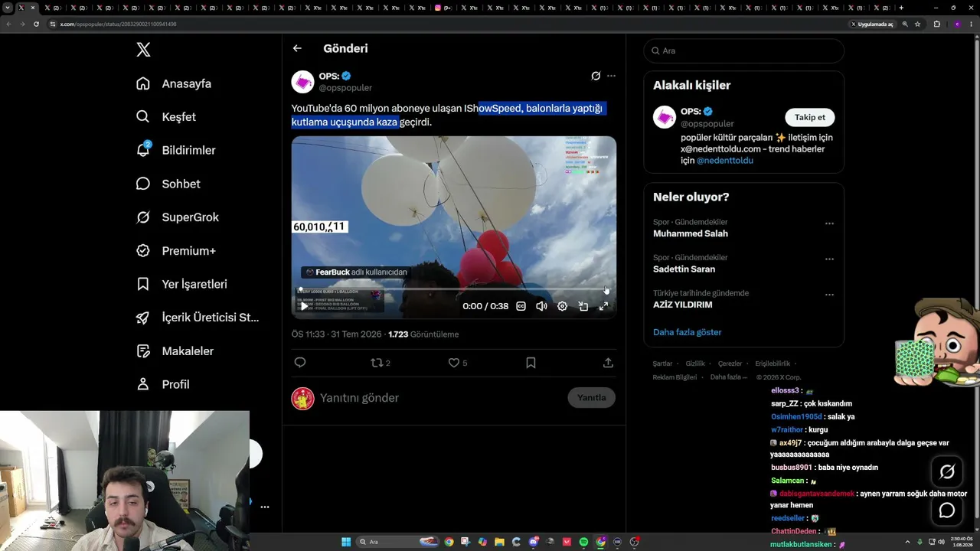The height and width of the screenshot is (551, 980).
Task: Open Keşfet (Explore) in the sidebar
Action: (x=166, y=117)
